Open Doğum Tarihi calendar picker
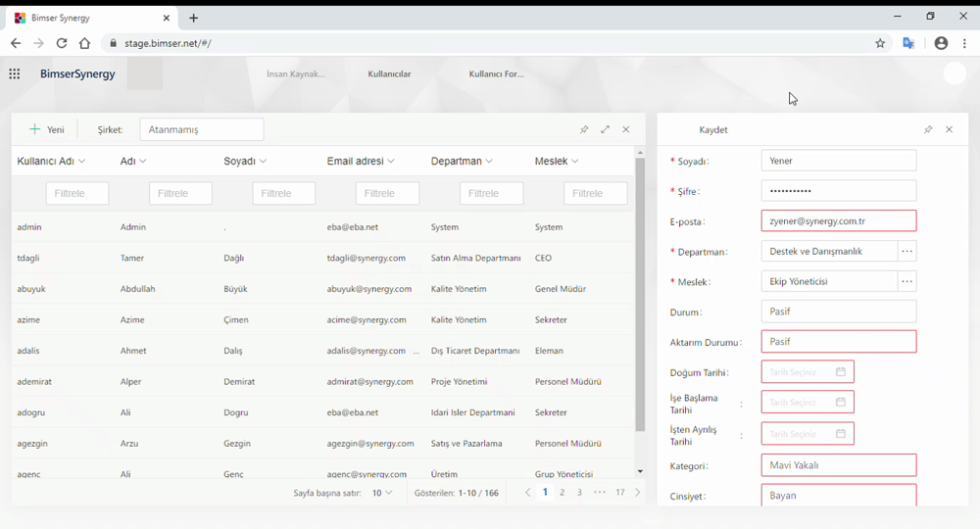This screenshot has width=980, height=529. [x=840, y=372]
